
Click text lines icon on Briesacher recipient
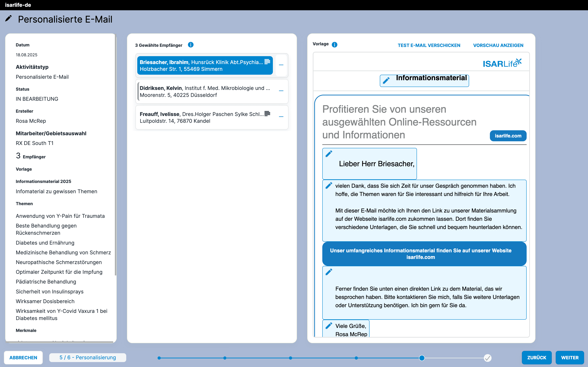[267, 62]
